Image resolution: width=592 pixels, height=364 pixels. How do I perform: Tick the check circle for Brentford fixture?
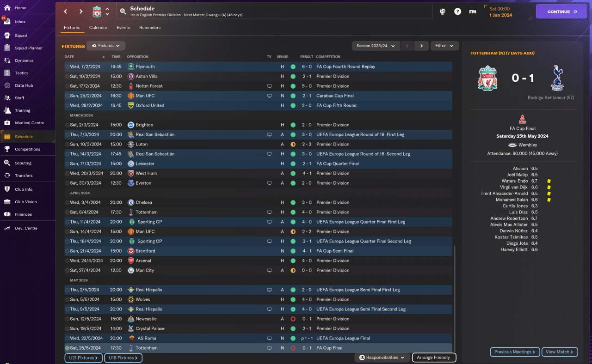[68, 251]
